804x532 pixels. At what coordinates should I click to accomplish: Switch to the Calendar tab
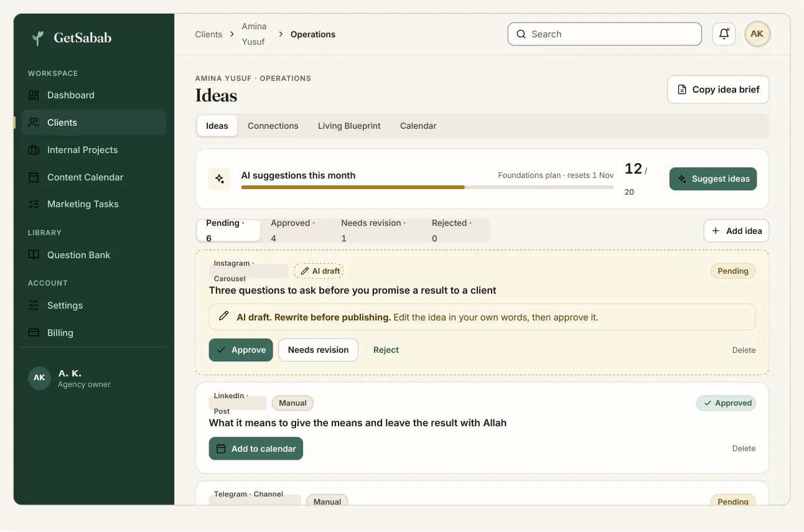[418, 126]
